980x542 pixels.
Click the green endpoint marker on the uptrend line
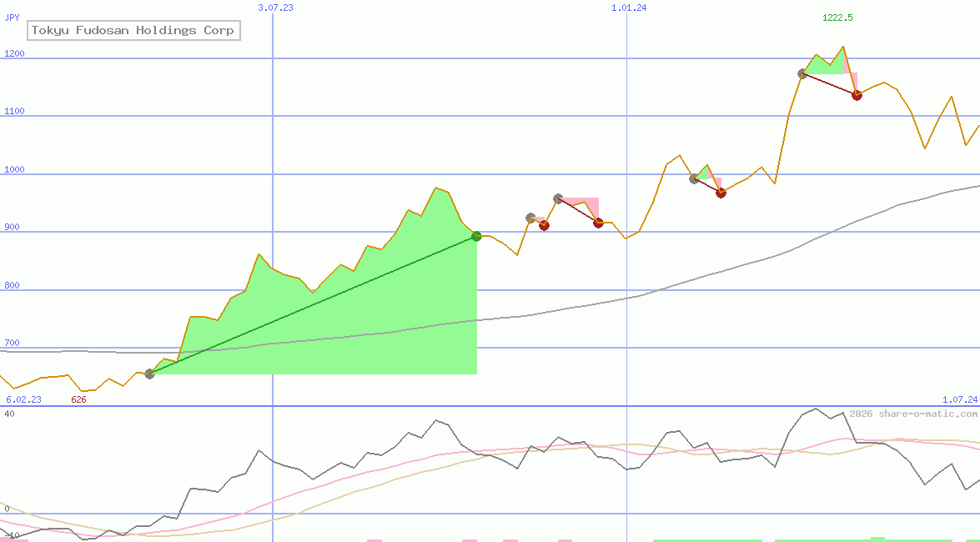(475, 236)
